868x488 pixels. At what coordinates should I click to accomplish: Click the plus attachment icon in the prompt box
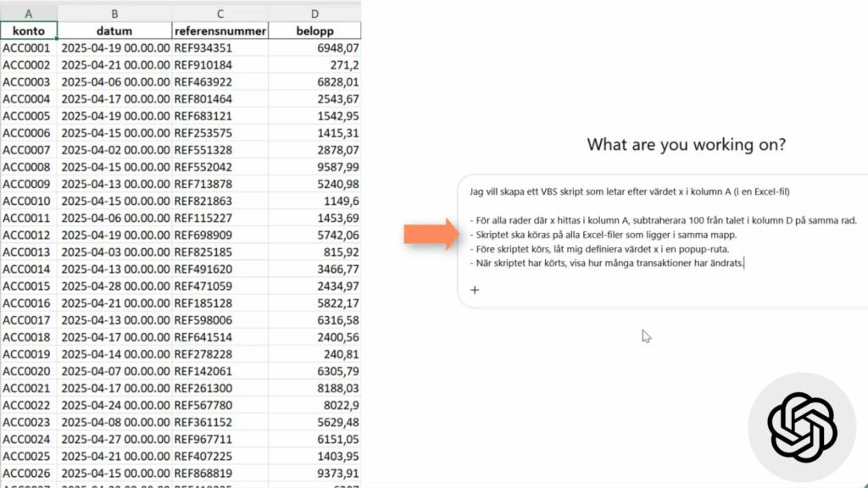coord(475,290)
